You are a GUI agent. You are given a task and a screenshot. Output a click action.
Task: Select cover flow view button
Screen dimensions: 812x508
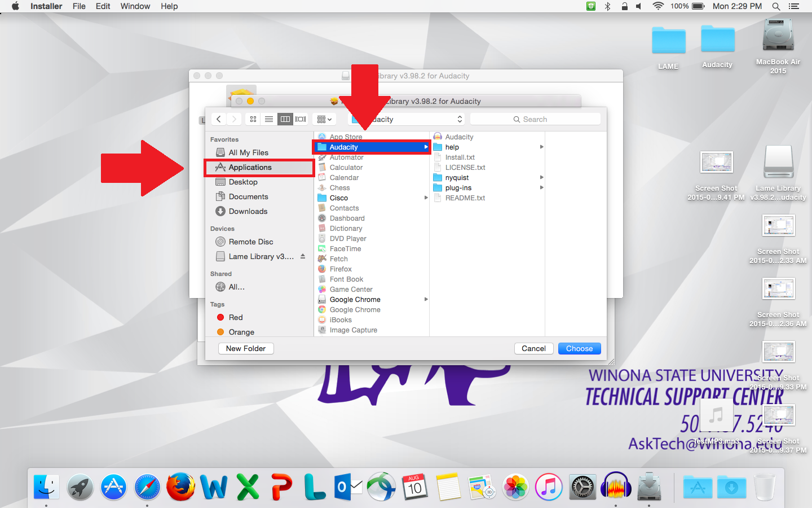click(301, 119)
